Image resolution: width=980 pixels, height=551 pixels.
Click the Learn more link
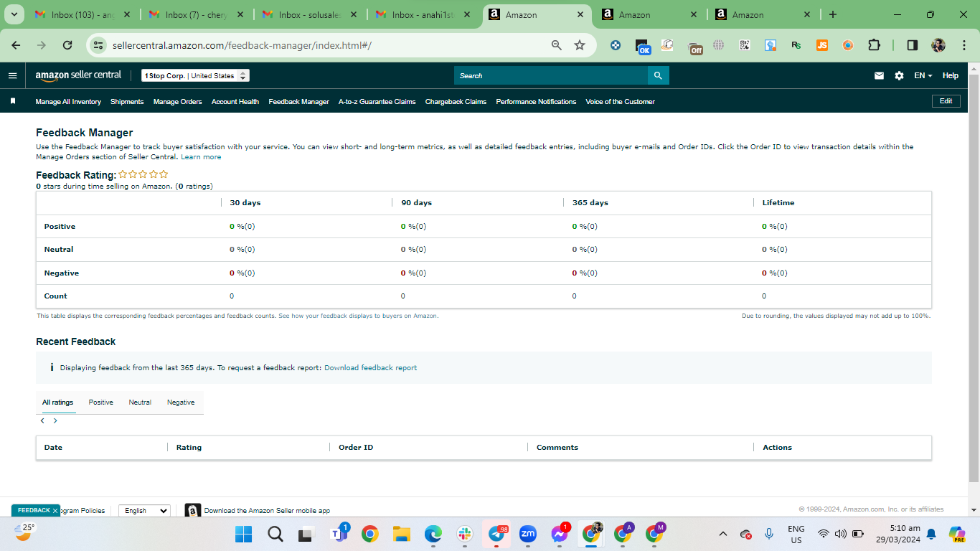(201, 157)
